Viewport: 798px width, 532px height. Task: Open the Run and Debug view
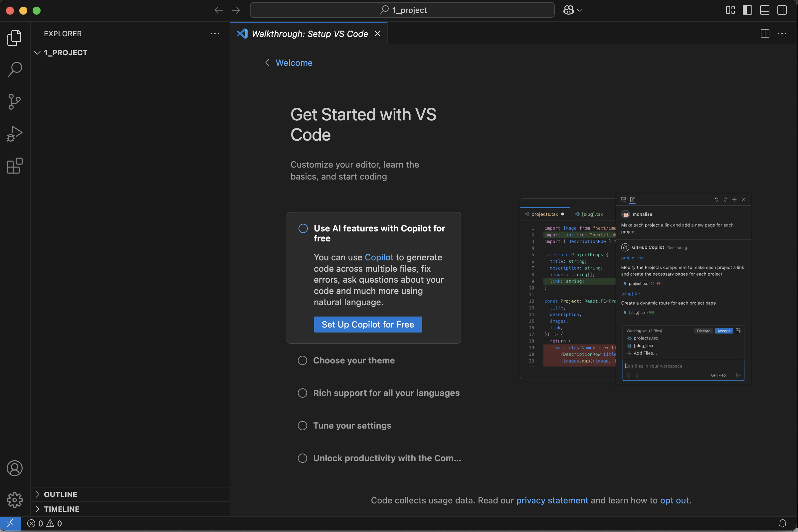pyautogui.click(x=15, y=134)
